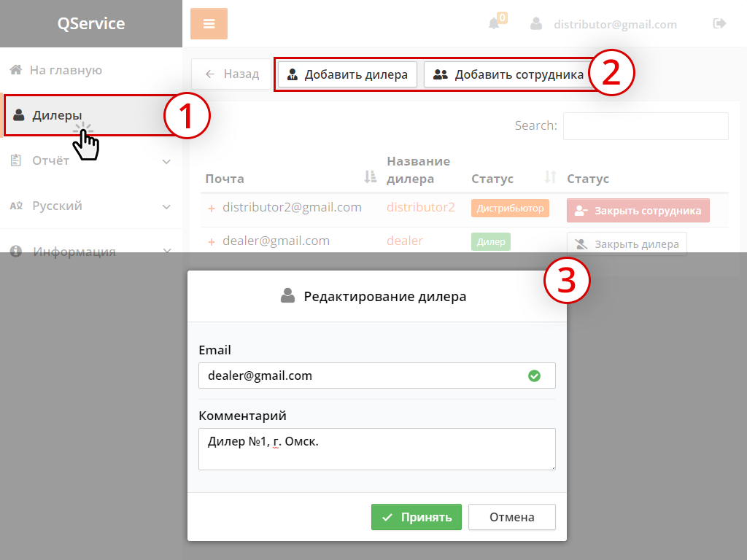
Task: Click the user profile icon in header
Action: point(536,23)
